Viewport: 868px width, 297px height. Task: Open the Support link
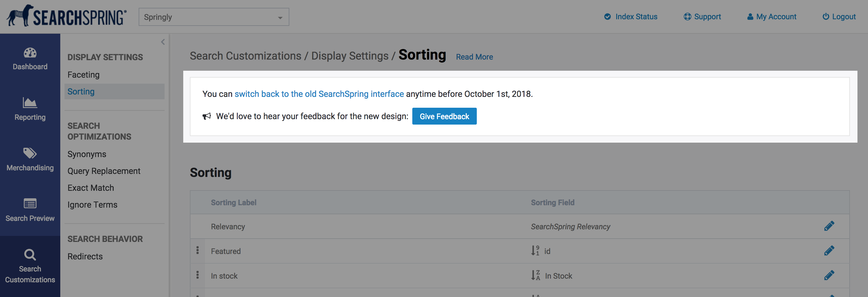tap(707, 17)
